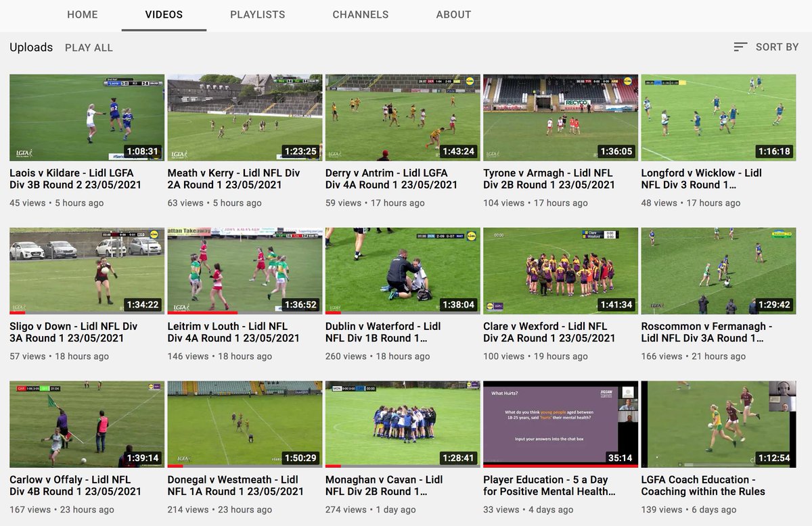Viewport: 812px width, 526px height.
Task: Open the PLAYLISTS tab
Action: click(258, 14)
